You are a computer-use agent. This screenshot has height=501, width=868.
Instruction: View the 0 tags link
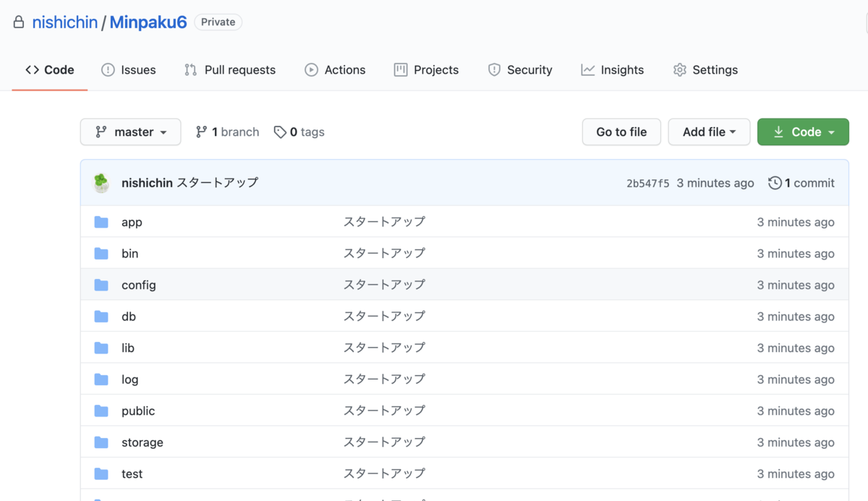tap(299, 132)
